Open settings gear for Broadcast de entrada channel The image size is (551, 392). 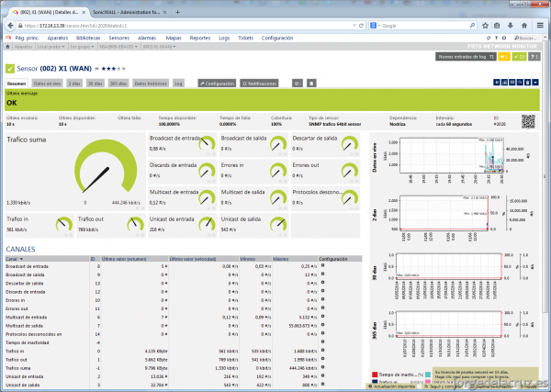point(322,265)
